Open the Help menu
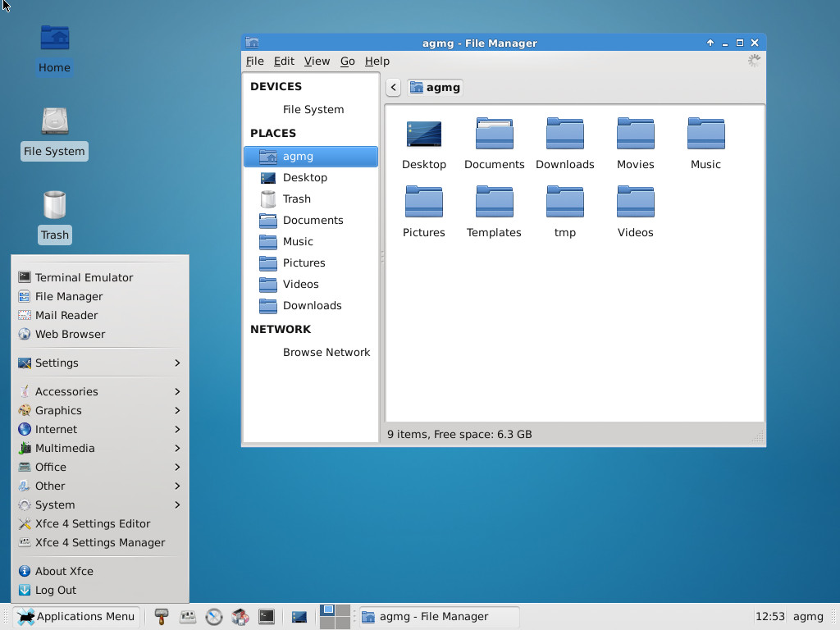 coord(377,61)
